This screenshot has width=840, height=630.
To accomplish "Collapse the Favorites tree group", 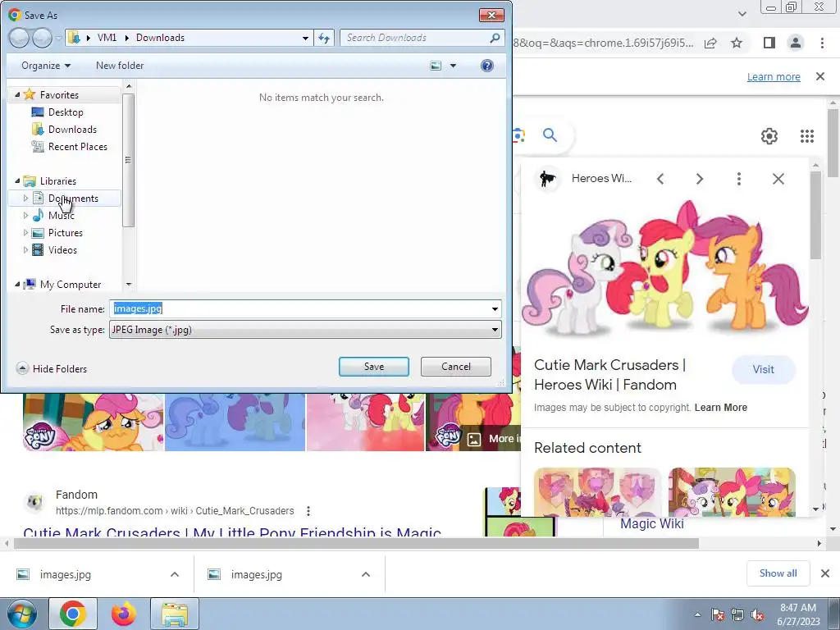I will 17,95.
